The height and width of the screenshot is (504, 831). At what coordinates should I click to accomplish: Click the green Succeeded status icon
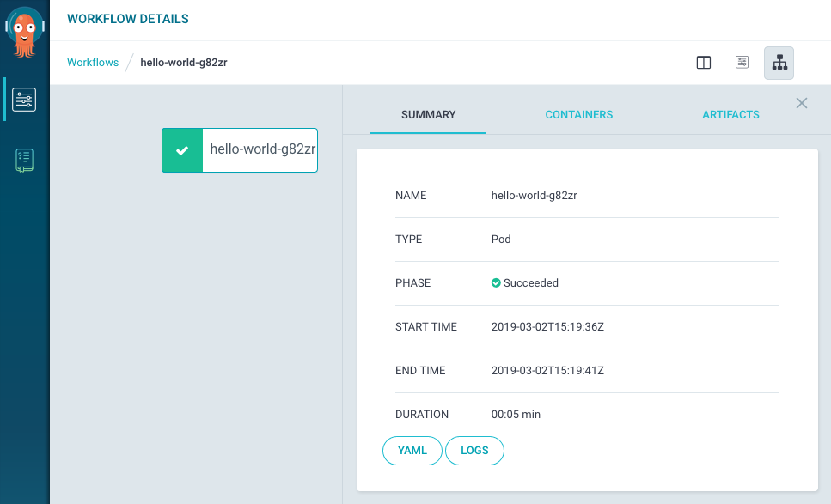coord(496,282)
